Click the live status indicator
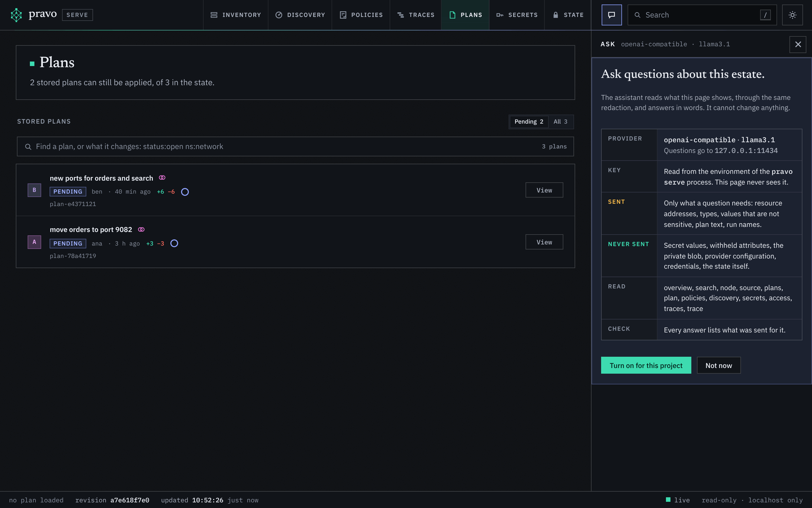 [x=678, y=500]
